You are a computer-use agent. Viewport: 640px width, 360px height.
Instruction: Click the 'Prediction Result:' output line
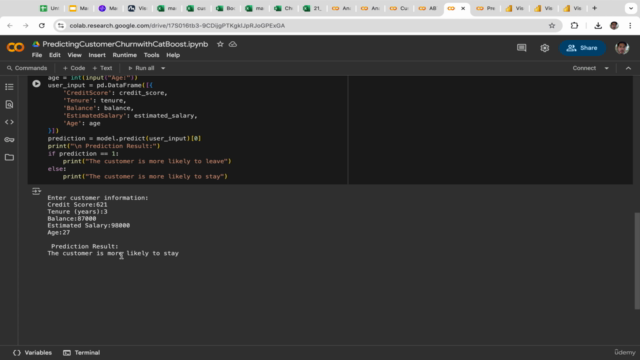84,247
